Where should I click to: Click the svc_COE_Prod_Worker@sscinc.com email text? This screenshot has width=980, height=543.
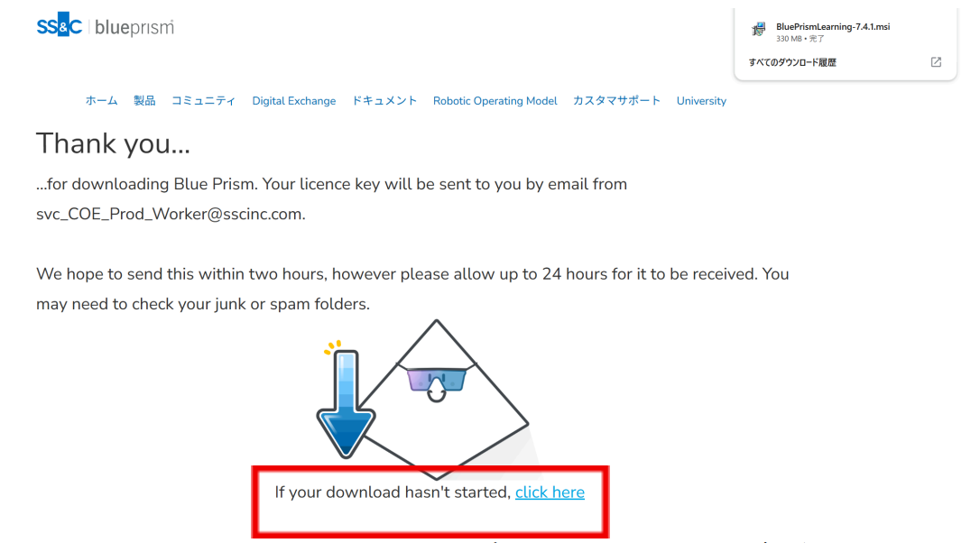[x=171, y=215]
